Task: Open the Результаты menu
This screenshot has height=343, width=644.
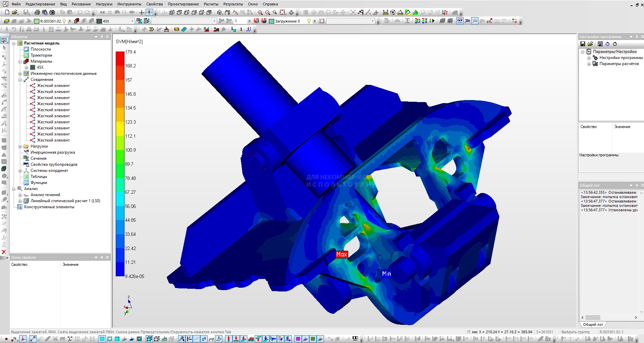Action: click(x=233, y=4)
